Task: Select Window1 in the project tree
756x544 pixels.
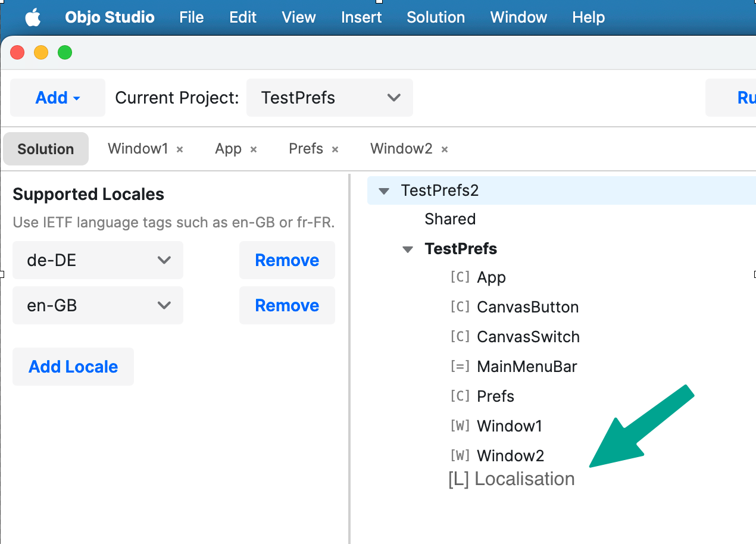Action: tap(510, 426)
